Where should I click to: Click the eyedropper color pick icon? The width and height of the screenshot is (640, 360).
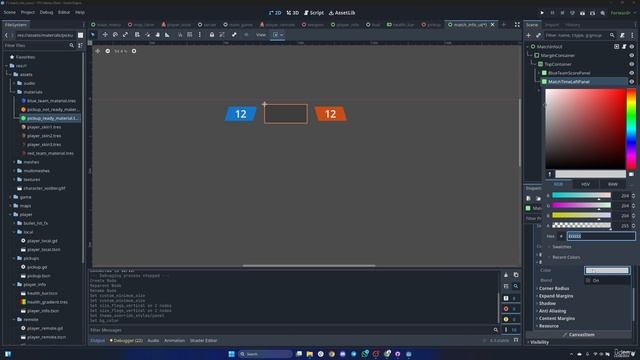[550, 174]
